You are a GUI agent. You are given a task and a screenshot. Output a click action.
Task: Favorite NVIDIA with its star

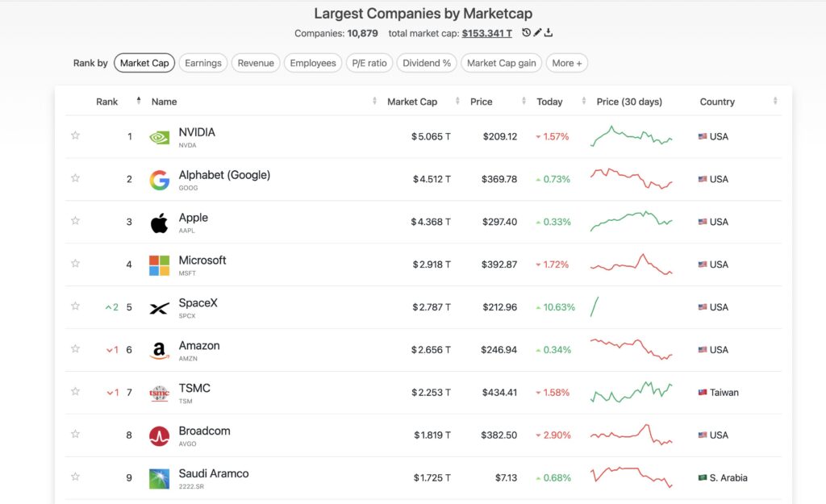tap(75, 135)
